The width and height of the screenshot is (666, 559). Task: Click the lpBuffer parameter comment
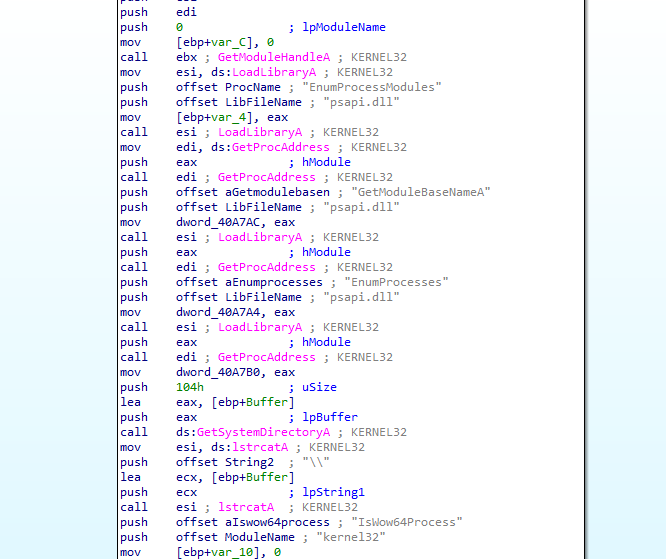point(330,418)
